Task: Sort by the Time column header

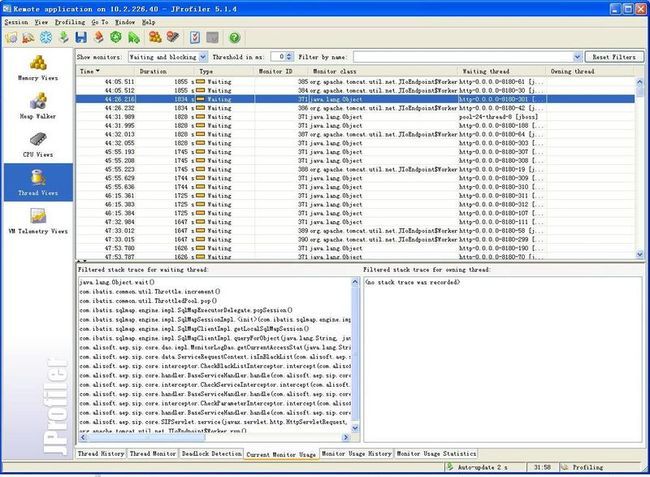Action: (106, 71)
